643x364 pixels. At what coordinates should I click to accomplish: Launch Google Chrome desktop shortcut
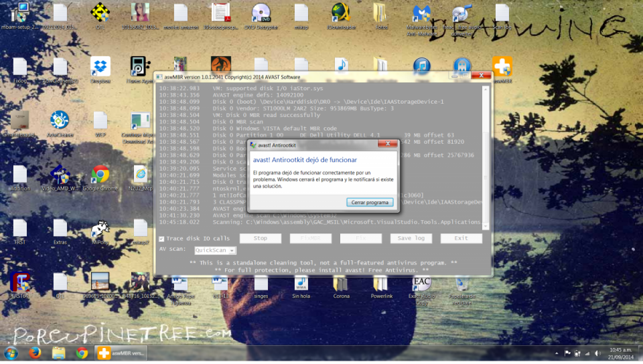tap(100, 178)
